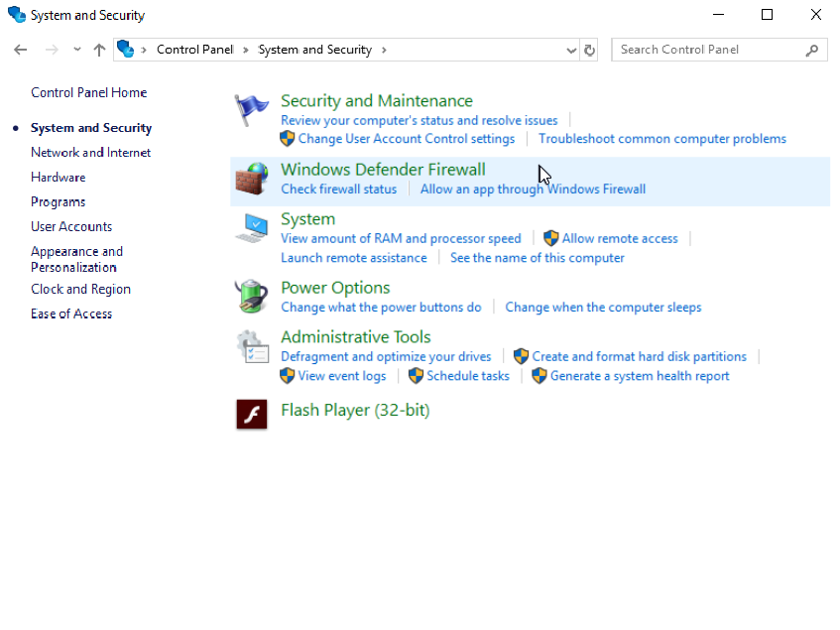The image size is (840, 630).
Task: Open Flash Player (32-bit) heading
Action: pos(355,411)
